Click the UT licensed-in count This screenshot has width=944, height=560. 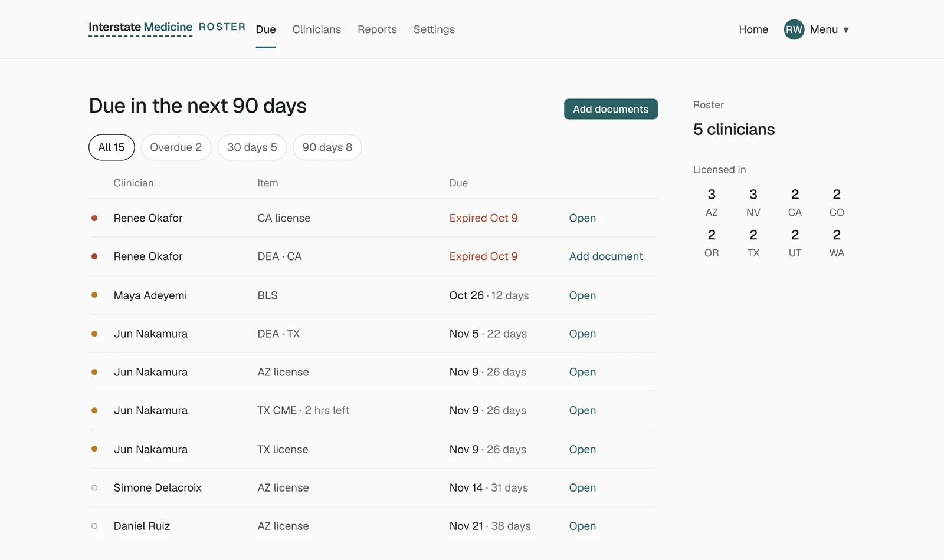[x=795, y=243]
